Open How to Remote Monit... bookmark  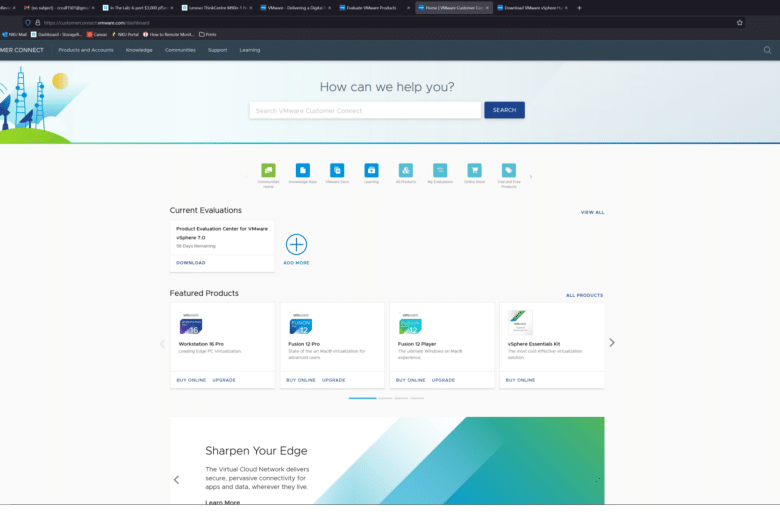click(x=168, y=34)
